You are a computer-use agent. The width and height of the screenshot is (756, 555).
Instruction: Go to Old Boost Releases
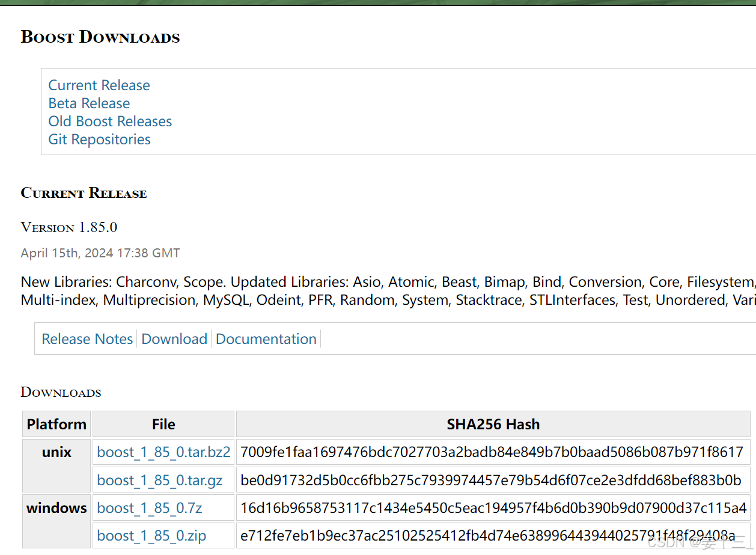pos(110,121)
